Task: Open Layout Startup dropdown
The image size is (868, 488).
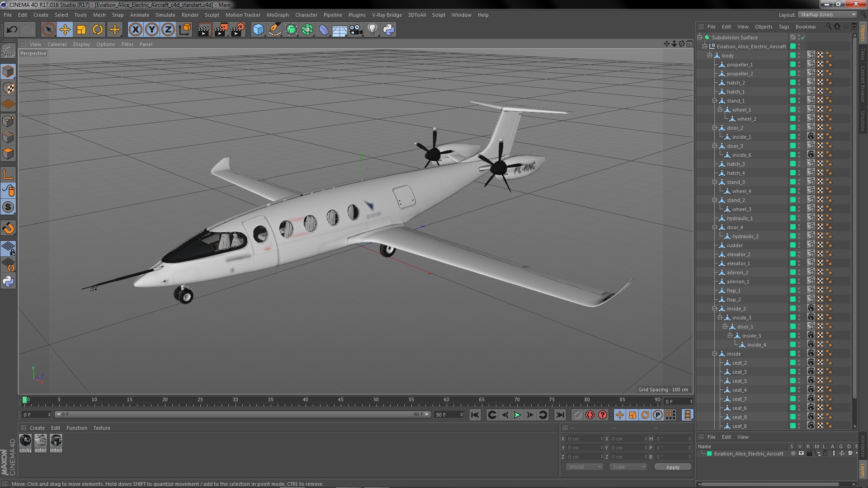Action: click(x=827, y=15)
